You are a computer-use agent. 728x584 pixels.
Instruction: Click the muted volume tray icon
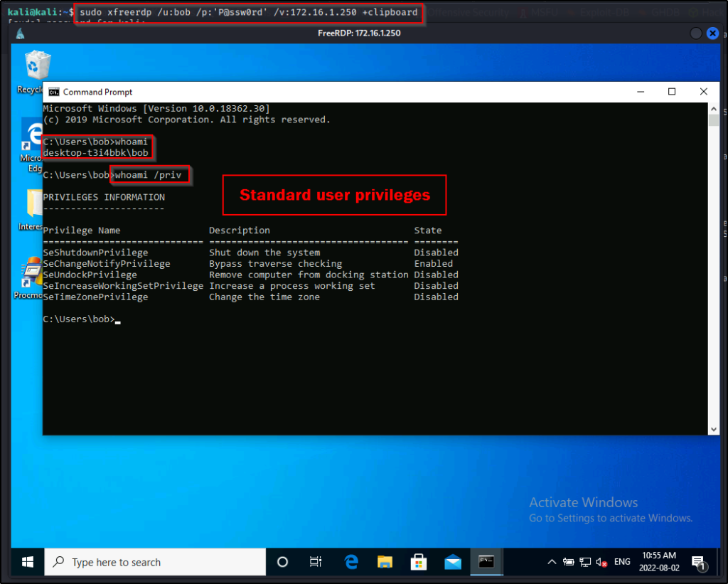(x=601, y=562)
